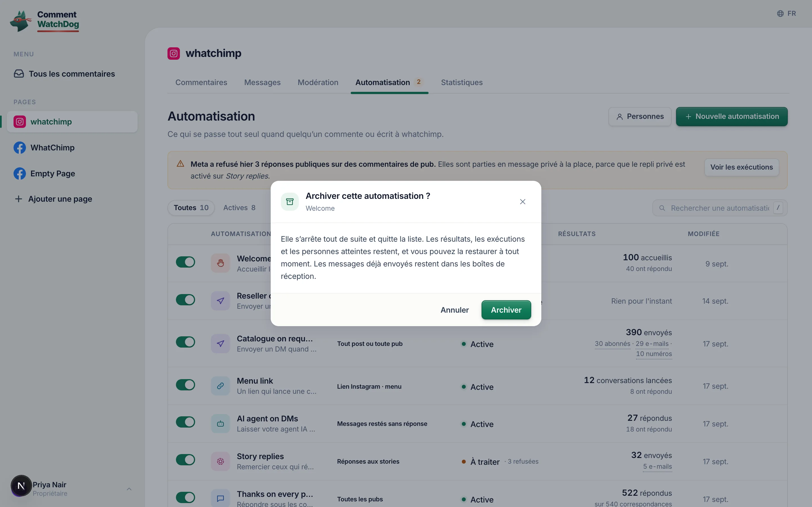Click the Story replies circular icon
Screen dimensions: 812x507
(x=220, y=461)
